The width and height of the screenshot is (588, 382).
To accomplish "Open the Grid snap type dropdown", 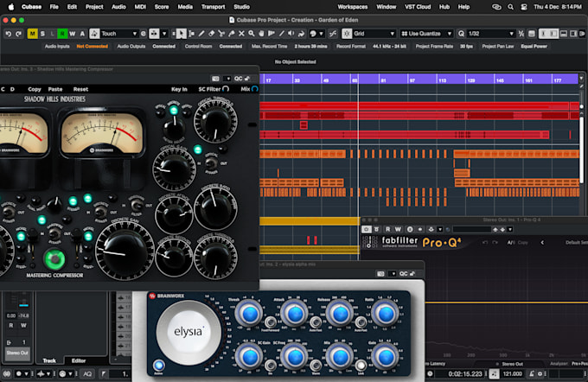I will pos(374,34).
